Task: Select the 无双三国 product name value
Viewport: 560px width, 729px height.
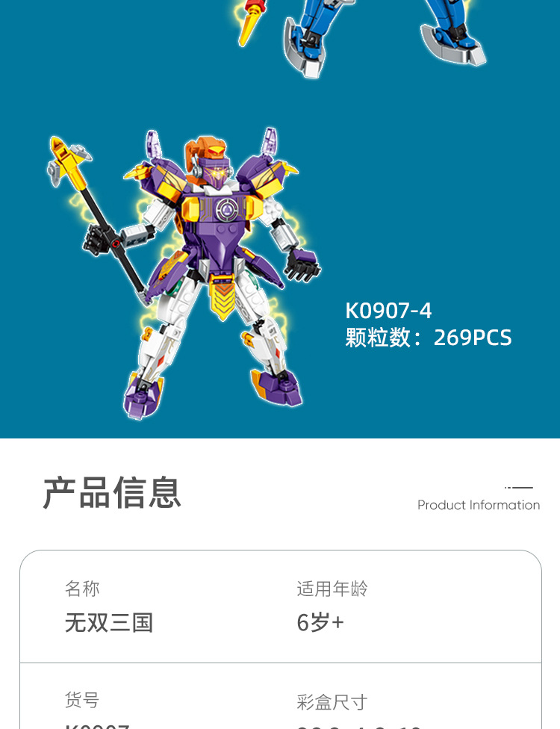Action: click(x=109, y=622)
